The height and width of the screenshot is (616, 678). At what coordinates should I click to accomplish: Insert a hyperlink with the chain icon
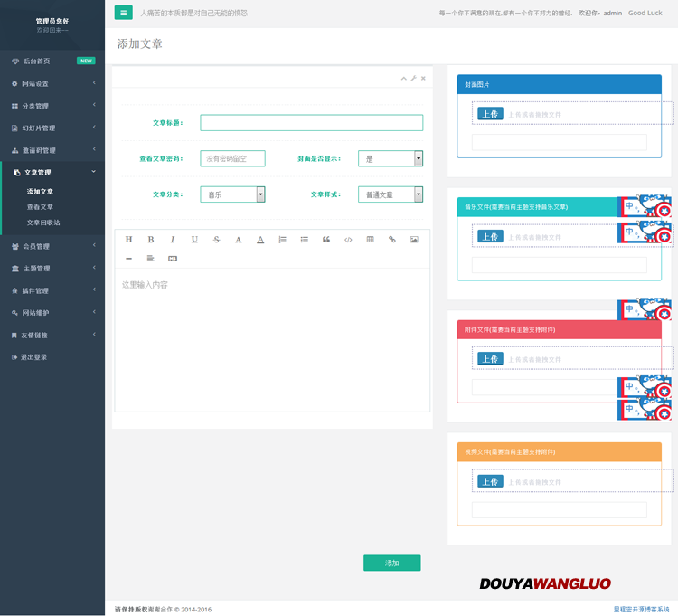pos(392,240)
